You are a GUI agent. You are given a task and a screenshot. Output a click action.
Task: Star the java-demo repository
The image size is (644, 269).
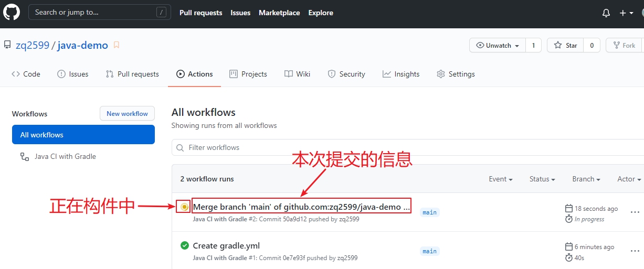(566, 46)
